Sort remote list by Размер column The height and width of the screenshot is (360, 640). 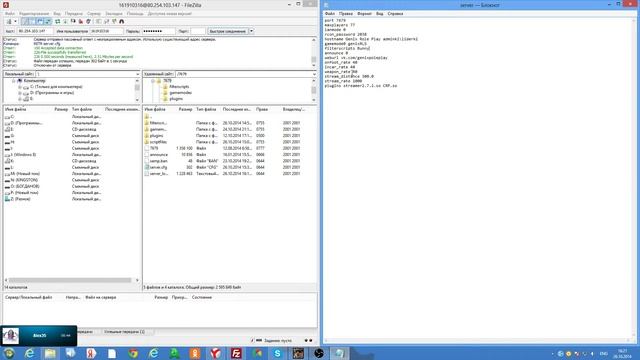185,109
